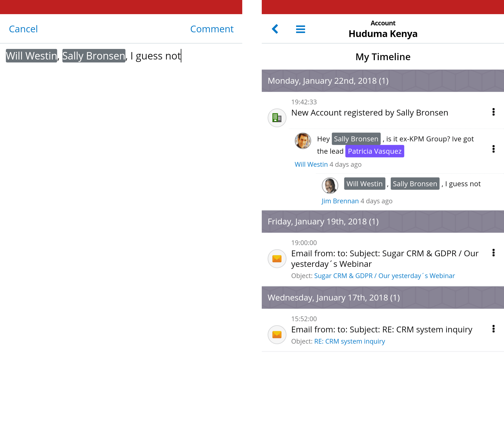Click email envelope icon for Sugar CRM entry

coord(277,258)
